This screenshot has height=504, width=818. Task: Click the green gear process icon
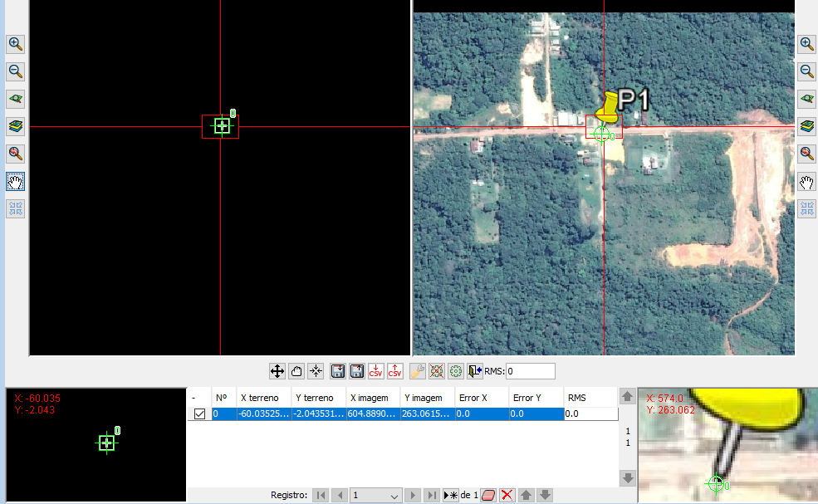coord(454,371)
